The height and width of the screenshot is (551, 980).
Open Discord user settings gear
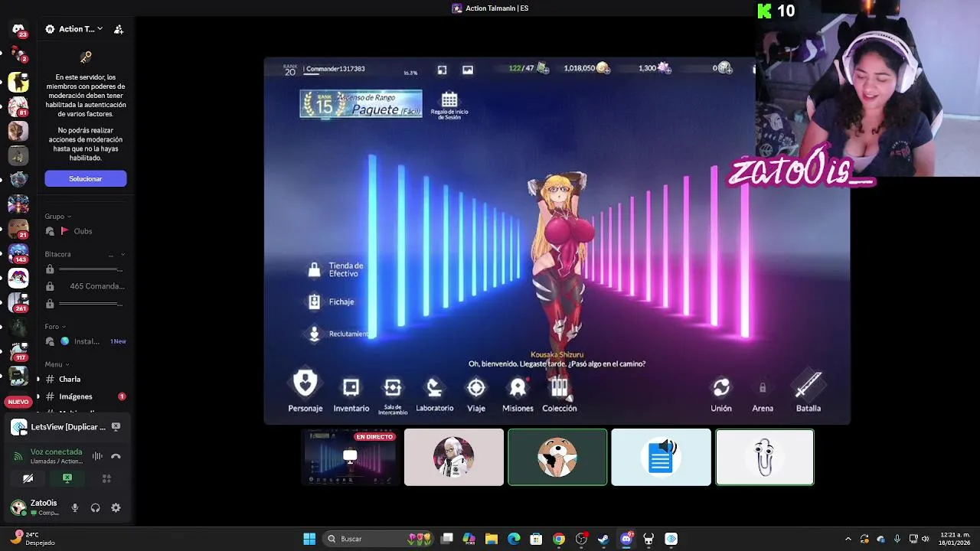click(x=116, y=507)
